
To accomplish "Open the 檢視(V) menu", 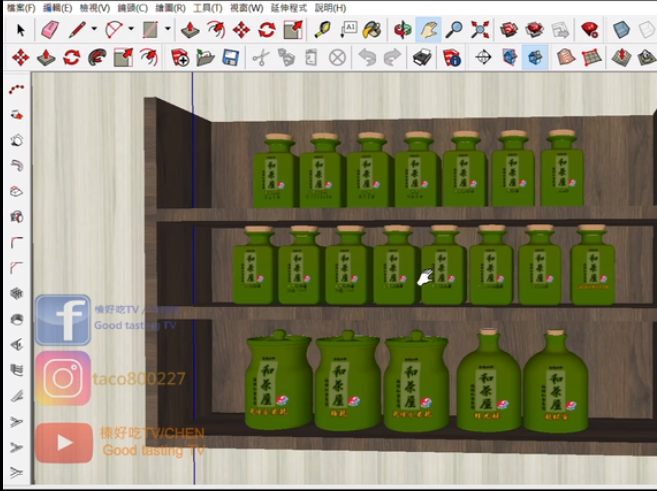I will pyautogui.click(x=95, y=8).
